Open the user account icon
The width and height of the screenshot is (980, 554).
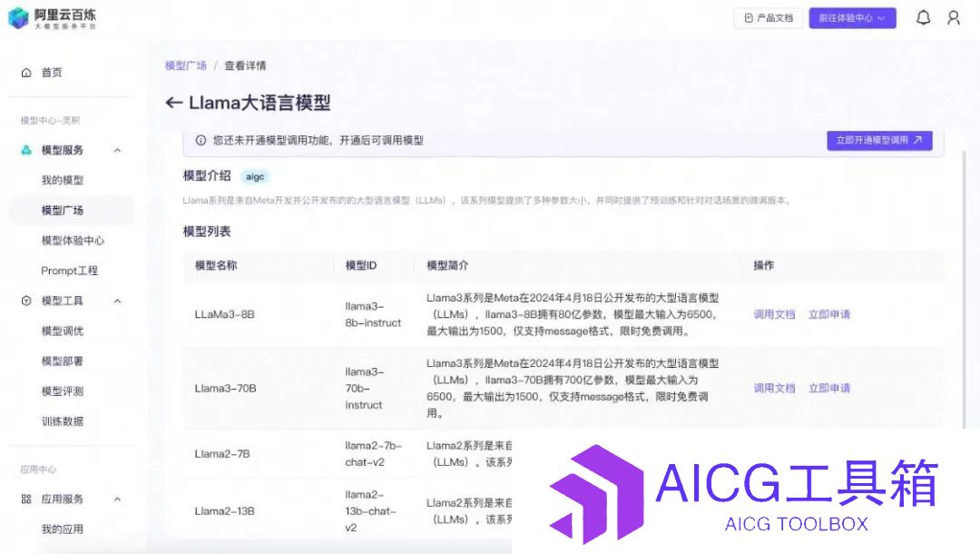953,17
